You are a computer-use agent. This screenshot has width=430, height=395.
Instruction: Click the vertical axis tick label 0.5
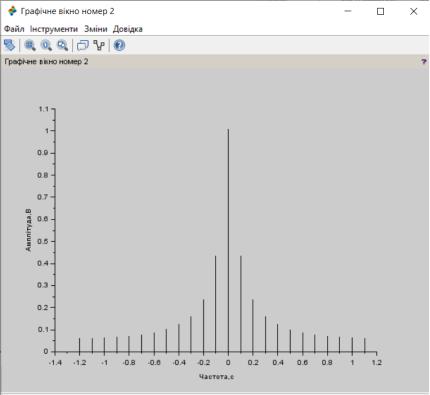pyautogui.click(x=44, y=241)
